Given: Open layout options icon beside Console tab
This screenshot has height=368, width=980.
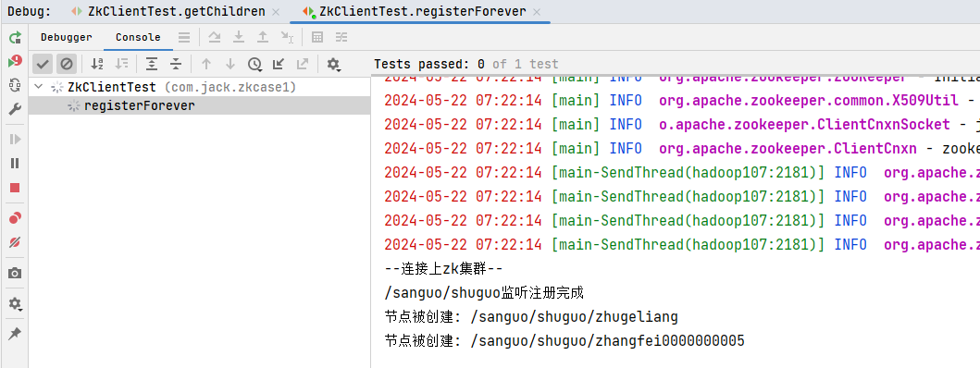Looking at the screenshot, I should [x=184, y=38].
